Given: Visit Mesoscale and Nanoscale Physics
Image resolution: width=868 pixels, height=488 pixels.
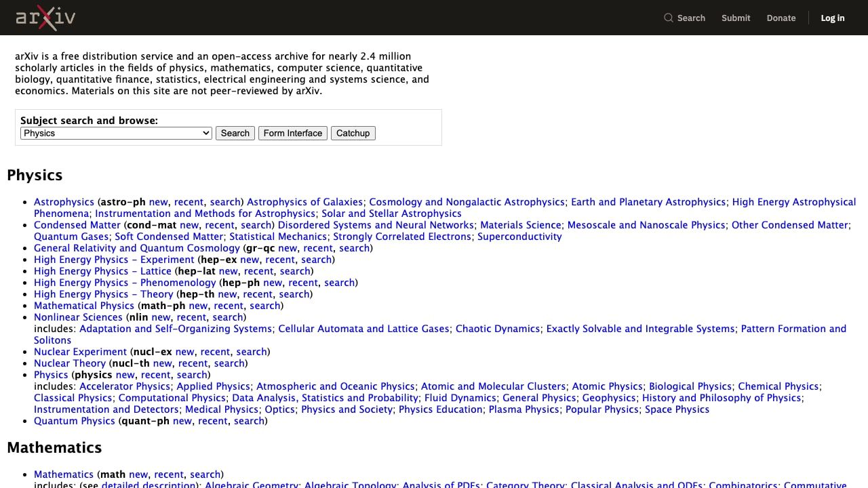Looking at the screenshot, I should point(646,225).
